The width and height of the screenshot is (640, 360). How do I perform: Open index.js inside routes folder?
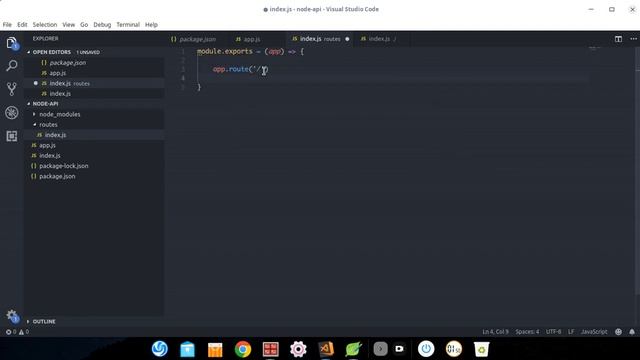pyautogui.click(x=55, y=135)
